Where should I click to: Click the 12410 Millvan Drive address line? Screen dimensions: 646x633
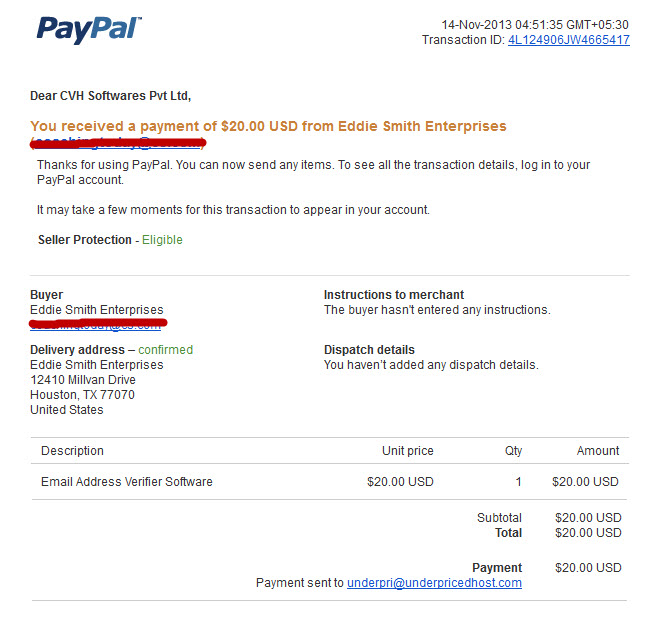click(83, 380)
